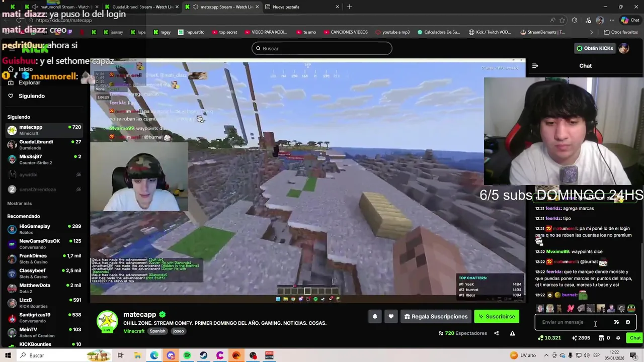Open MatthewDota recommended channel

44,288
